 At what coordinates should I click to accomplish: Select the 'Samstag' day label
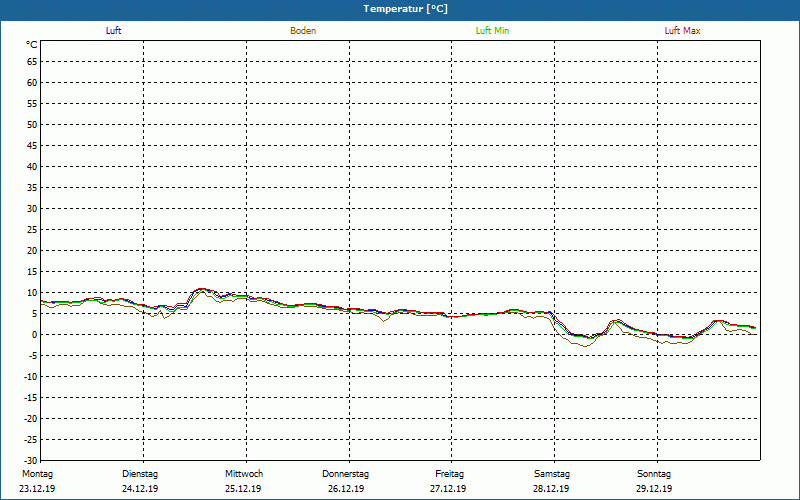552,474
